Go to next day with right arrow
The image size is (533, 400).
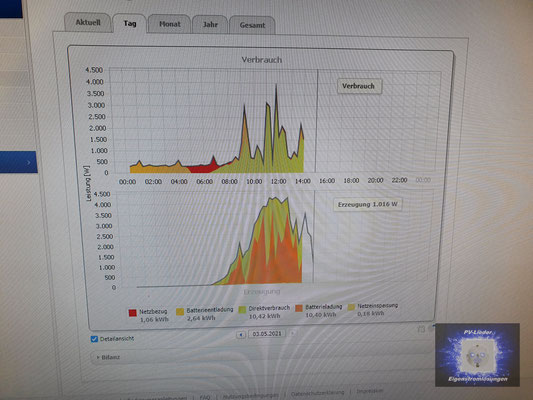point(292,333)
